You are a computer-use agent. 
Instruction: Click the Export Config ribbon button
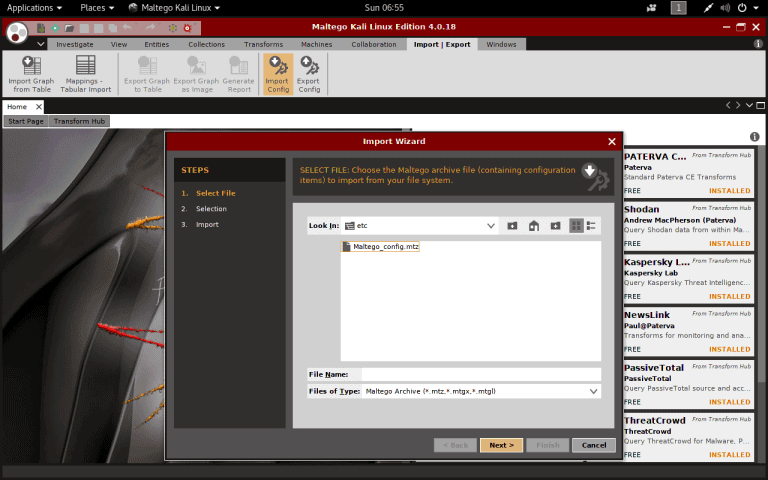coord(309,74)
